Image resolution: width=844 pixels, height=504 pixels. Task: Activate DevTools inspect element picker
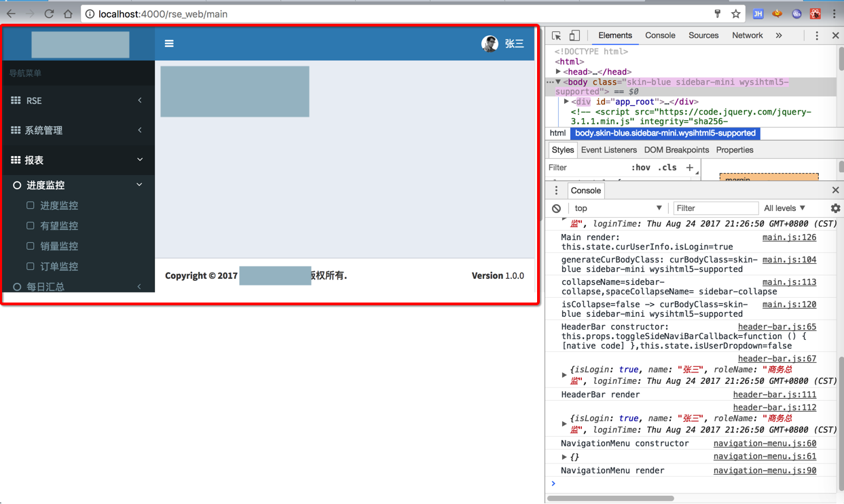pyautogui.click(x=556, y=35)
